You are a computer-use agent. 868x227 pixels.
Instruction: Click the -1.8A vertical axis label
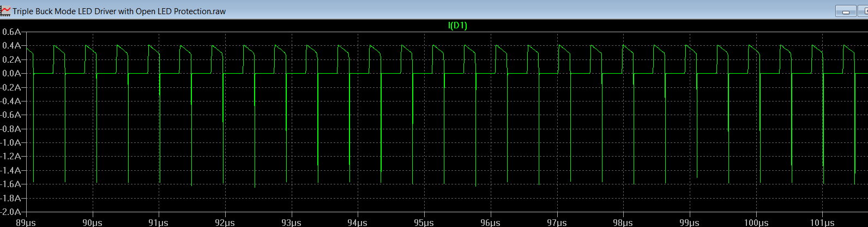pyautogui.click(x=10, y=198)
